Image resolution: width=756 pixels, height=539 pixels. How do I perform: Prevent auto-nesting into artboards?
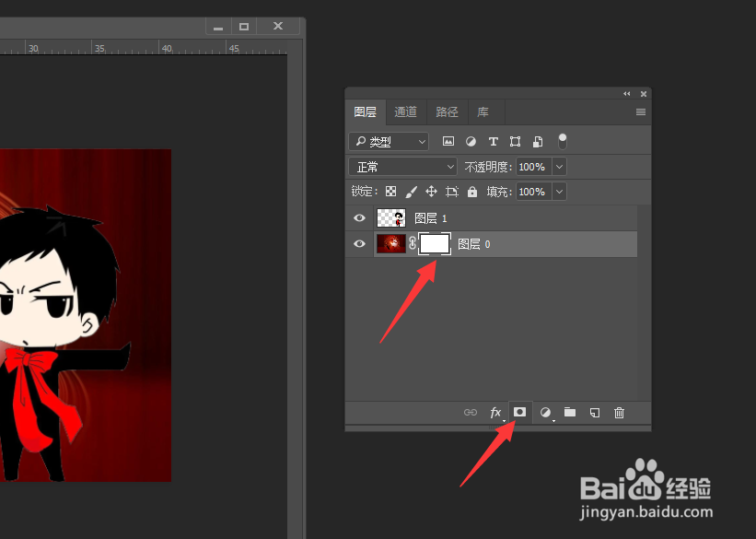tap(452, 192)
